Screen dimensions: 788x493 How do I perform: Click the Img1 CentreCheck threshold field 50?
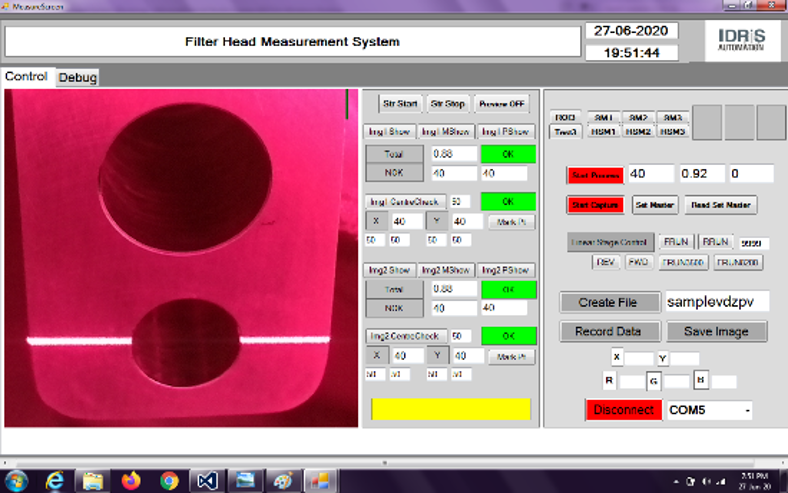460,202
